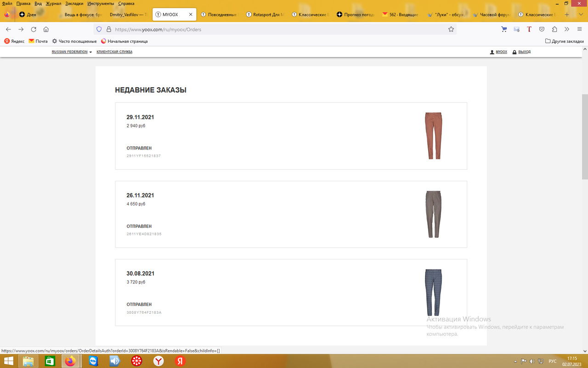Expand the Russian Federation country dropdown
This screenshot has height=368, width=588.
(x=72, y=52)
